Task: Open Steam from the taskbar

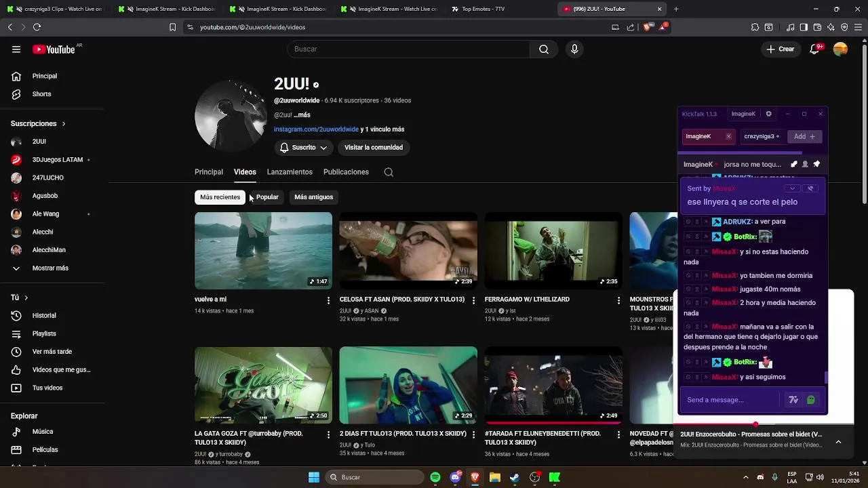Action: click(x=515, y=477)
